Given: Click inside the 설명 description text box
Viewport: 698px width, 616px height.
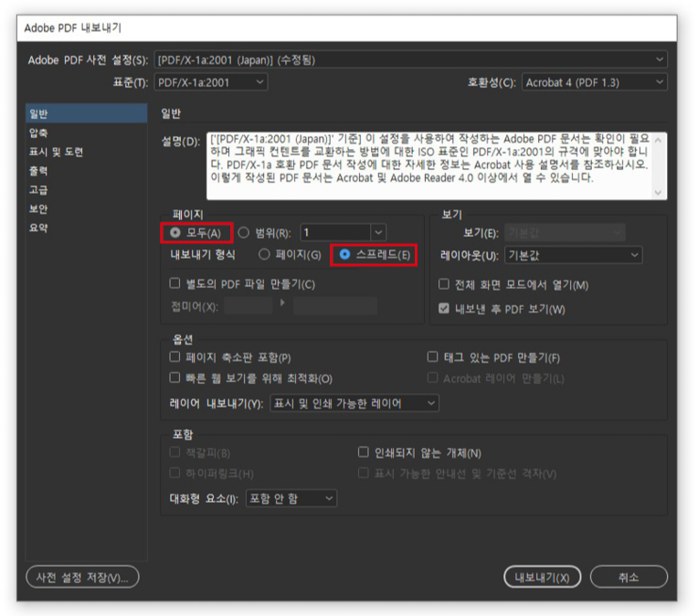Looking at the screenshot, I should [x=431, y=165].
